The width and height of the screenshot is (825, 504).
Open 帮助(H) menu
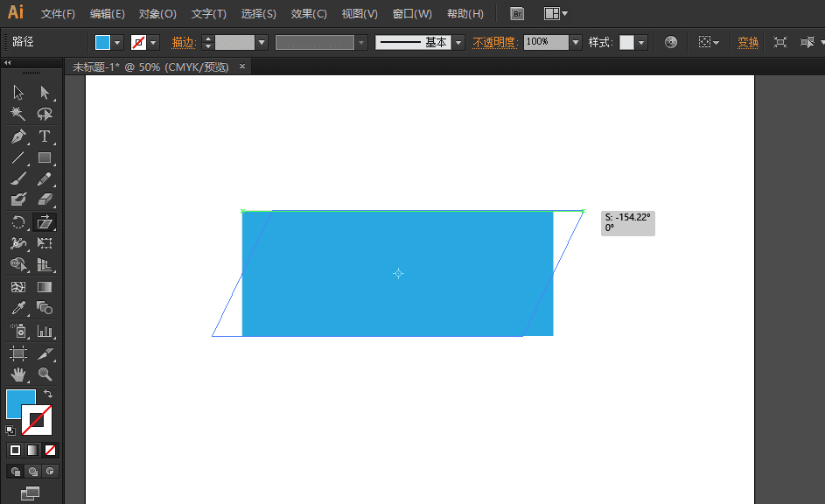(465, 14)
